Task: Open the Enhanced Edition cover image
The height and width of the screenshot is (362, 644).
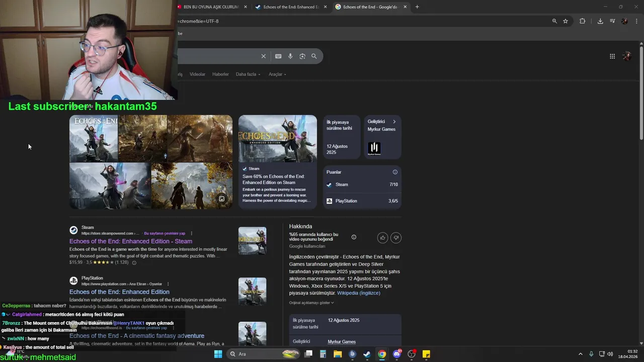Action: 278,139
